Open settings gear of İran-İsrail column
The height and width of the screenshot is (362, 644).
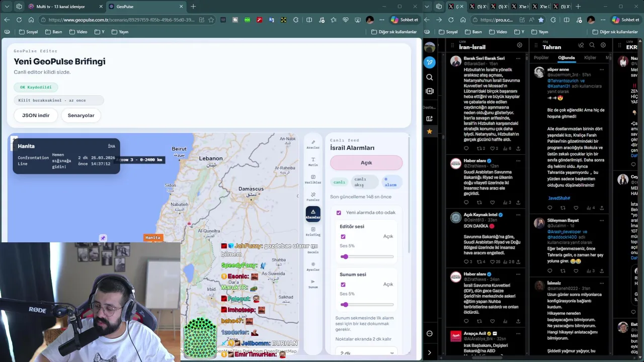coord(520,45)
